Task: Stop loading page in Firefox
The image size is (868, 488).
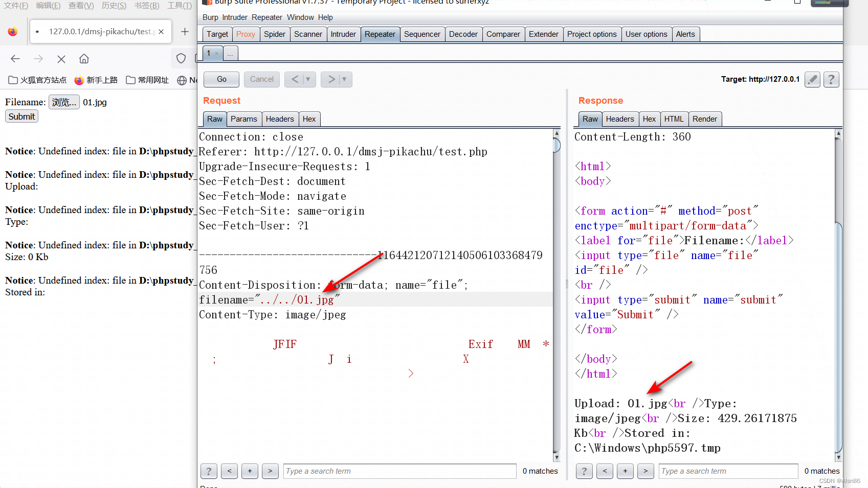Action: (61, 59)
